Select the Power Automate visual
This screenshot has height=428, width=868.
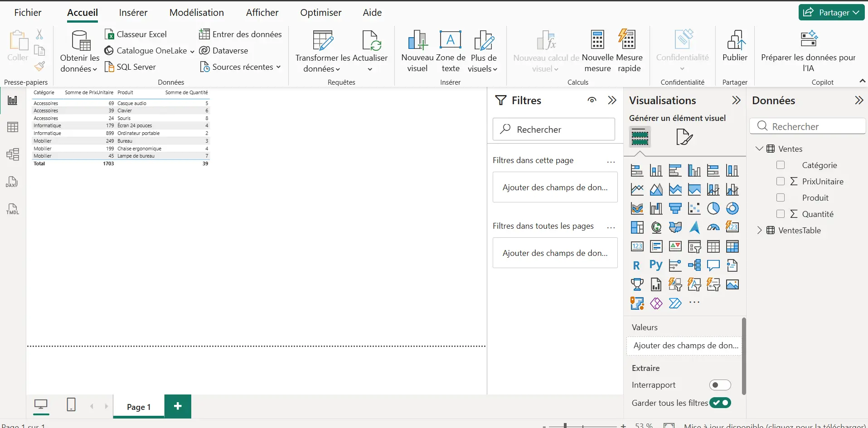[675, 303]
